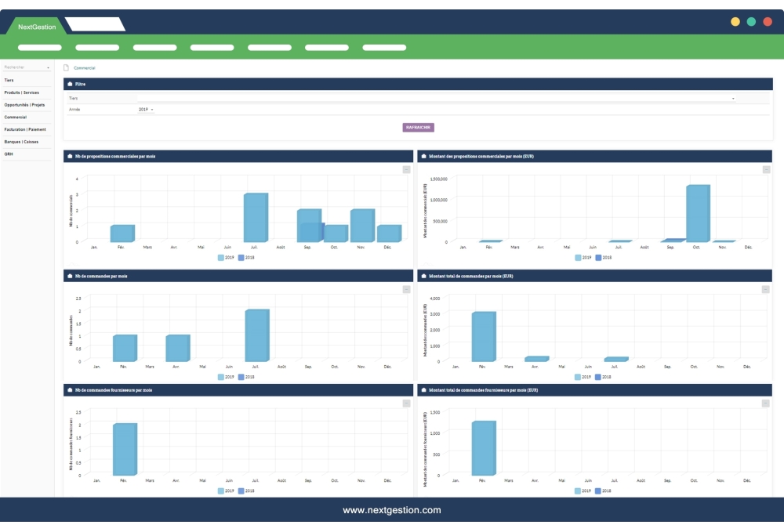The height and width of the screenshot is (532, 784).
Task: Click the Commercial breadcrumb link
Action: (x=84, y=68)
